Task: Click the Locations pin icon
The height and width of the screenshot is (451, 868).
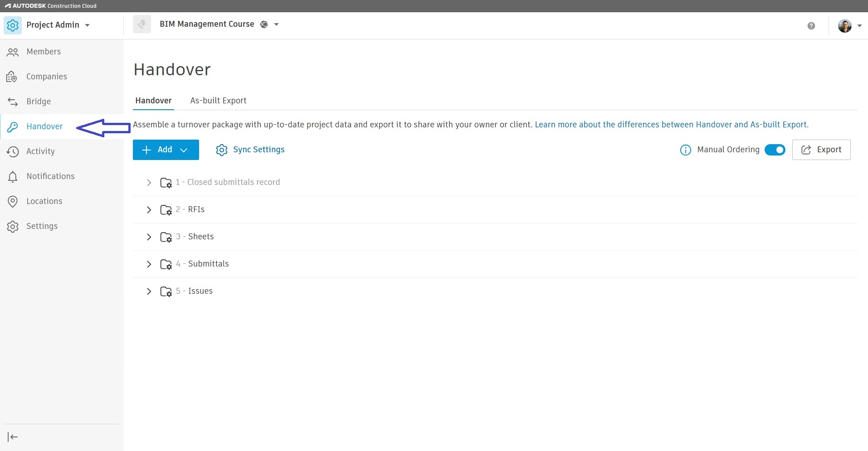Action: pyautogui.click(x=13, y=201)
